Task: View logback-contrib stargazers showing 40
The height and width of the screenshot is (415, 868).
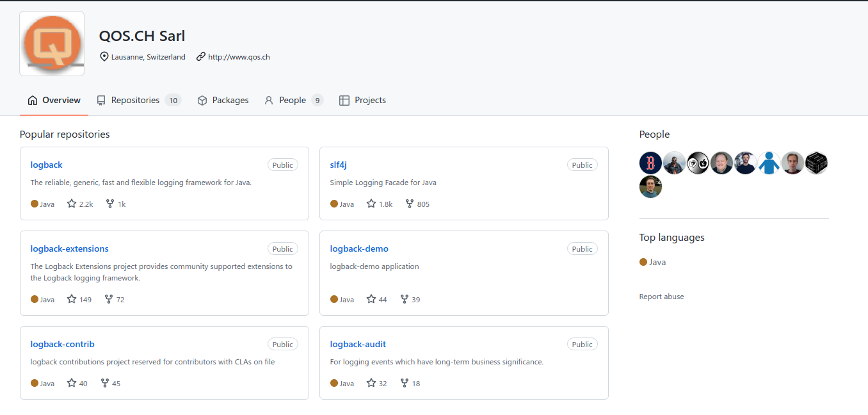Action: click(x=77, y=383)
